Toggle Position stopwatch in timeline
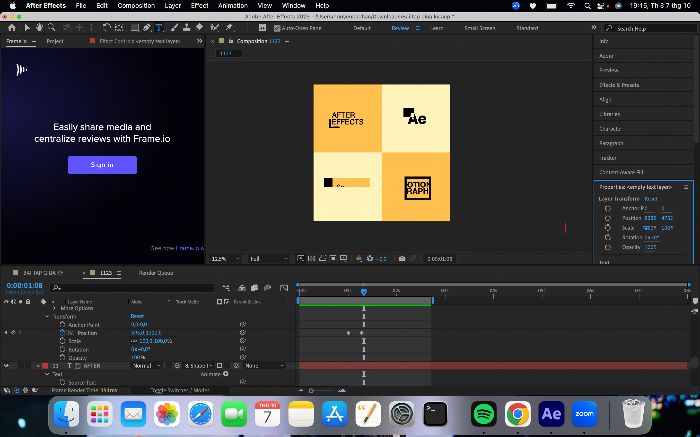This screenshot has width=700, height=437. point(62,333)
